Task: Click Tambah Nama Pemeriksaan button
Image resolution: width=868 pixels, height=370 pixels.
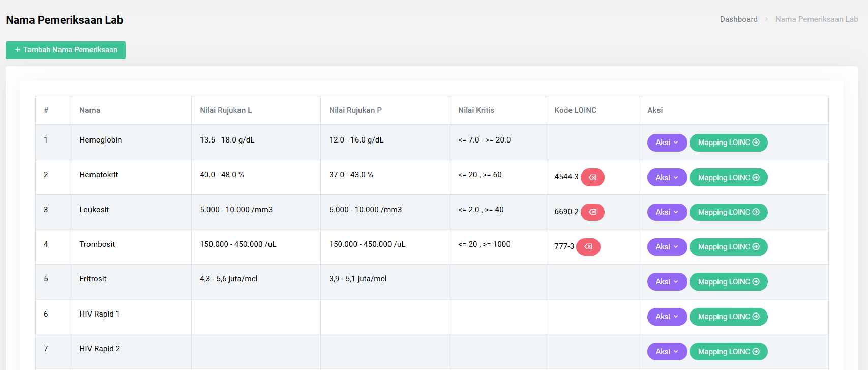Action: [x=66, y=50]
